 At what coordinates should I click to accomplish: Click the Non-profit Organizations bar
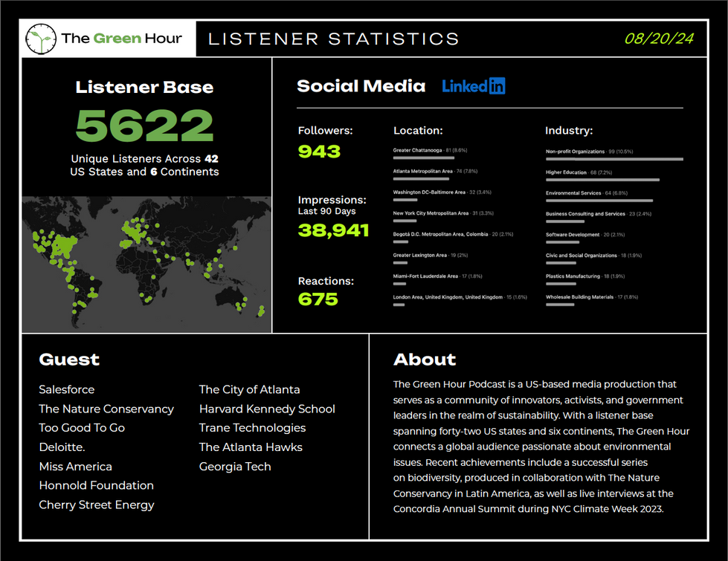(x=614, y=159)
